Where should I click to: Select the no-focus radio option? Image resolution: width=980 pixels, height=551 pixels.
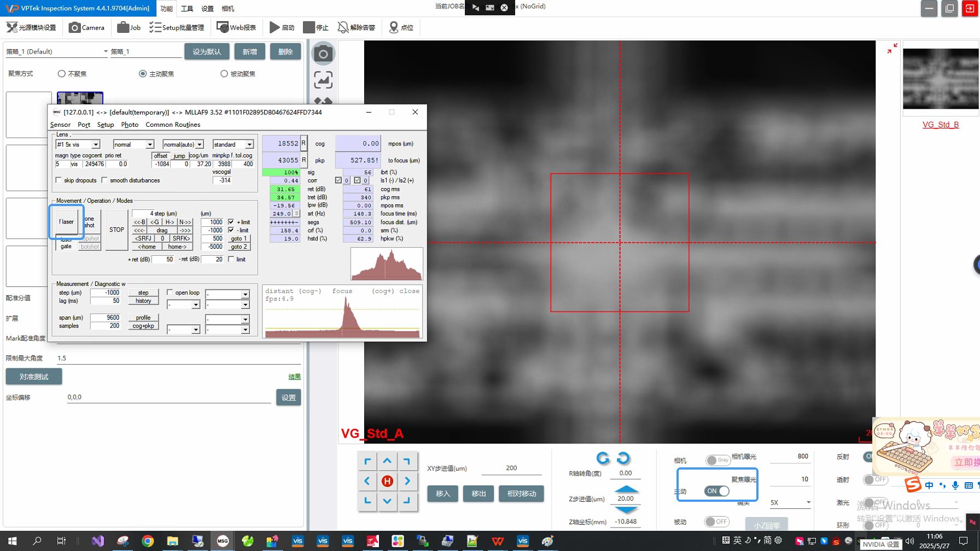[62, 74]
